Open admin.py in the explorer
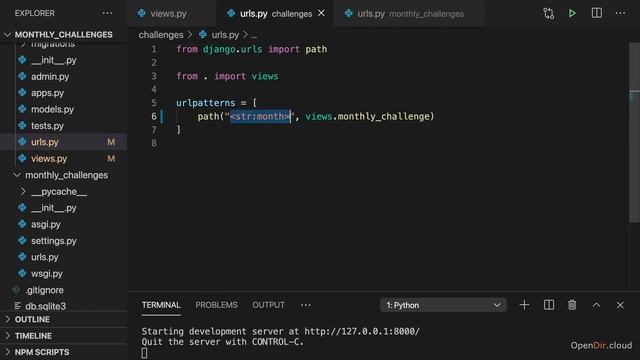Screen dimensions: 640x360 [50, 76]
